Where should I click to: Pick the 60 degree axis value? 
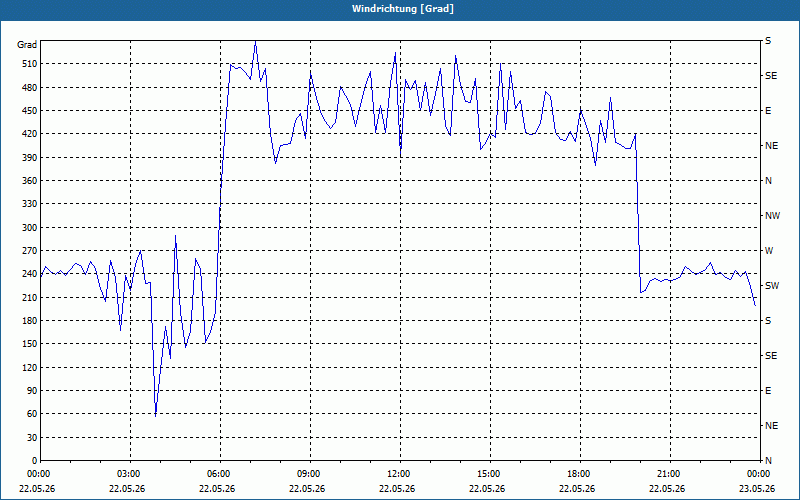tap(32, 414)
